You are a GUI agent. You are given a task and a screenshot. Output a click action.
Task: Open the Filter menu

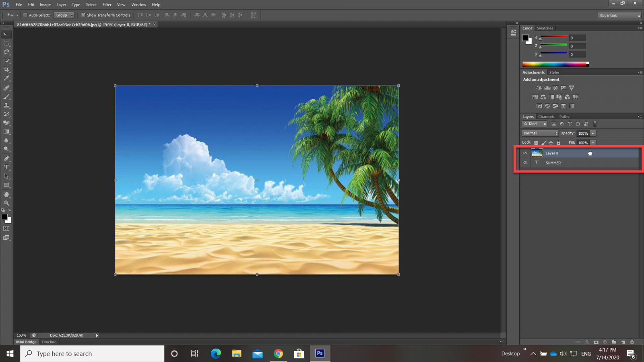pyautogui.click(x=107, y=5)
